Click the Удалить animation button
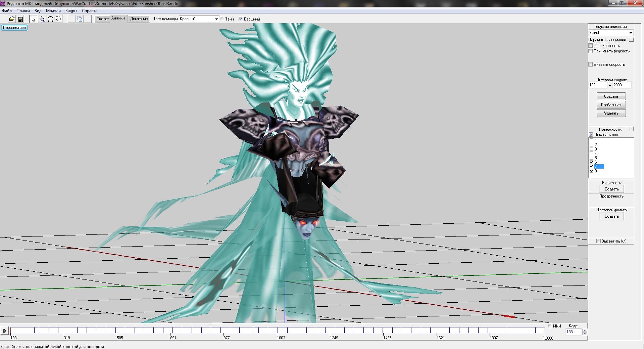This screenshot has height=349, width=644. 611,113
